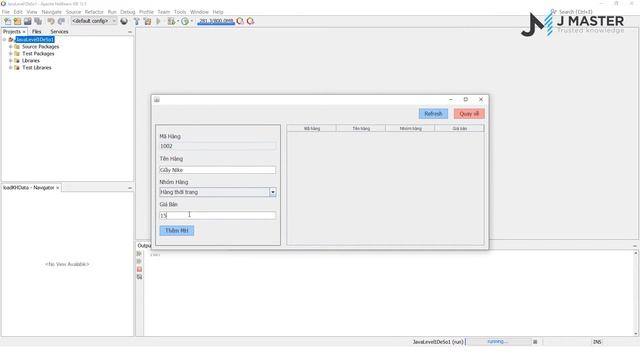
Task: Click the globe browser icon in toolbar
Action: pyautogui.click(x=124, y=21)
